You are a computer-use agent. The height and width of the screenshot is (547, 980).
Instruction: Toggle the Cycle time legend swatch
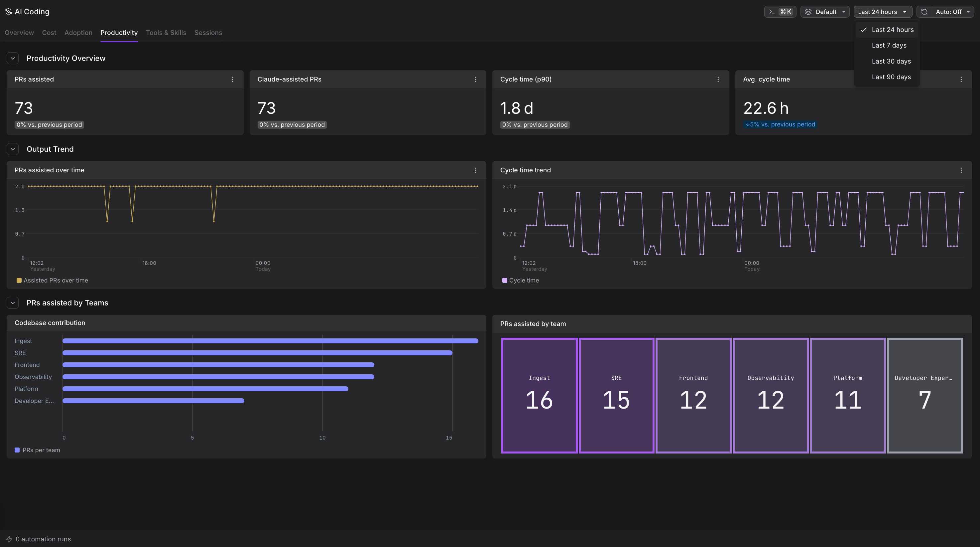tap(504, 280)
